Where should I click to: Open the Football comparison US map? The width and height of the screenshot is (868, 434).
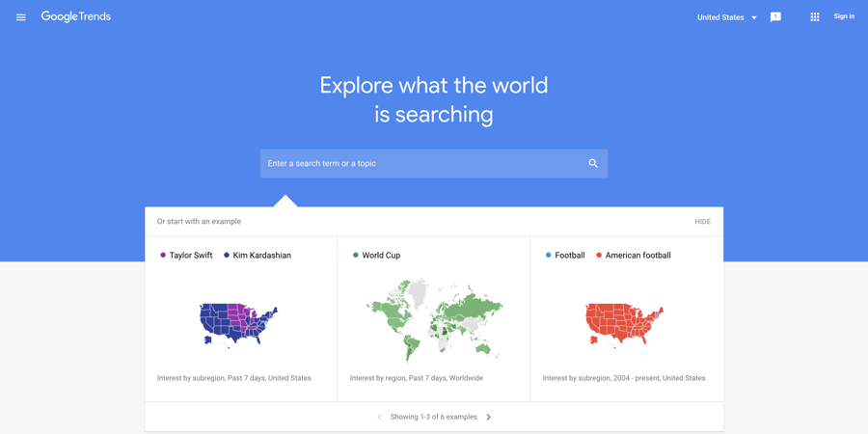click(x=624, y=325)
